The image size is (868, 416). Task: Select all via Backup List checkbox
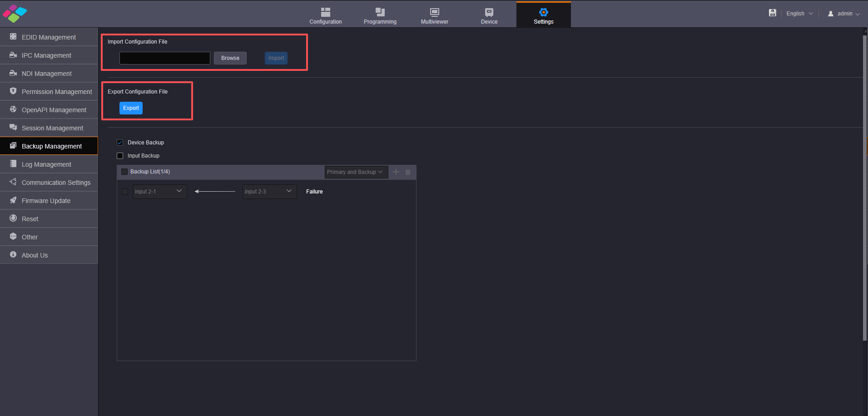(x=124, y=172)
